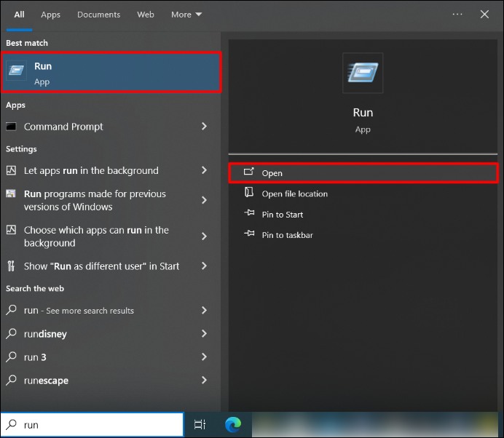This screenshot has height=438, width=504.
Task: Switch to the Apps tab
Action: coord(51,15)
